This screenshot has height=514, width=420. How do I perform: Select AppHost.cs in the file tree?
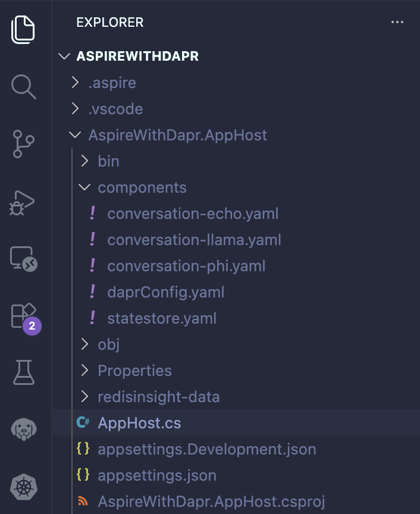click(x=139, y=423)
